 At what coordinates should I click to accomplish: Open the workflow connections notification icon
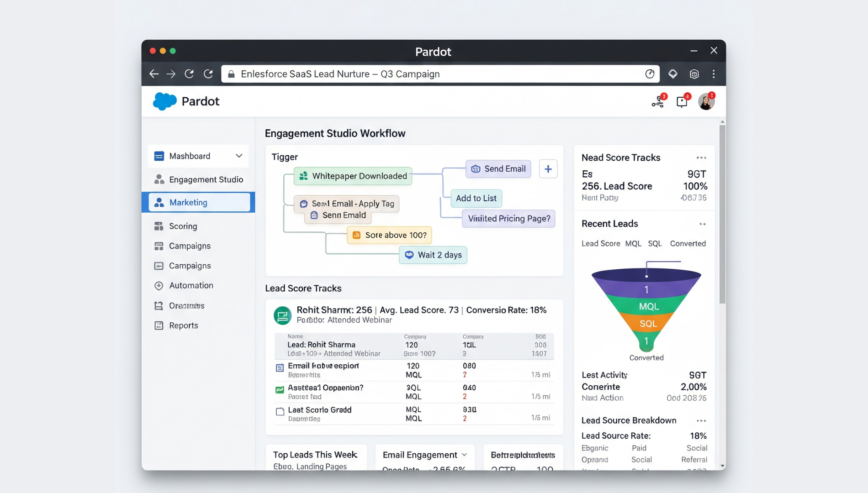[x=658, y=101]
